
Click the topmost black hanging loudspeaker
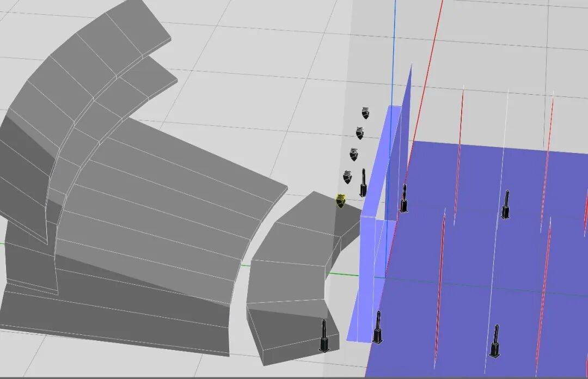(366, 113)
